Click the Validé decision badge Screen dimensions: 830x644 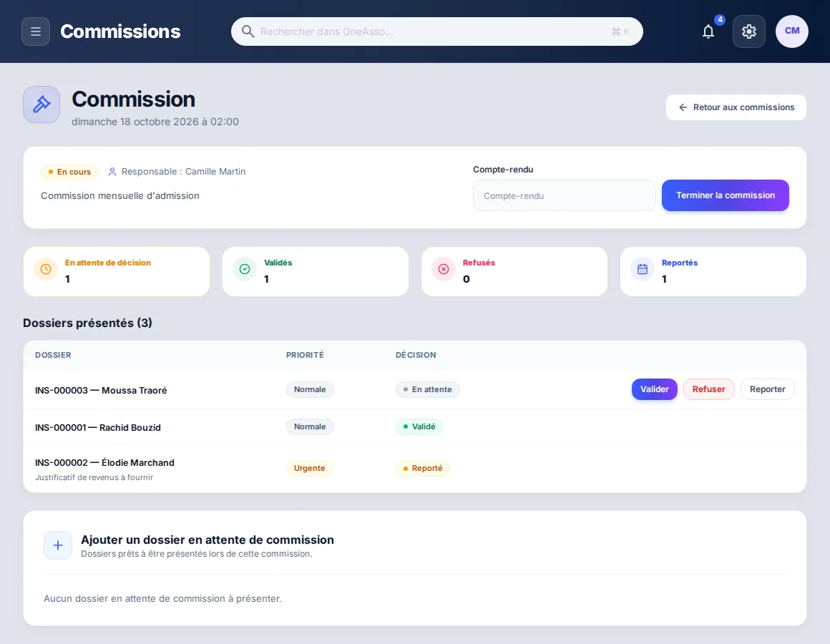pos(419,426)
